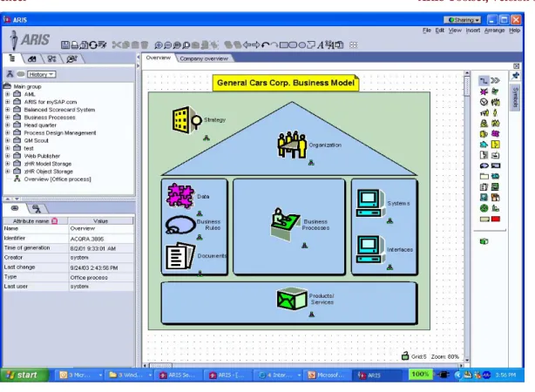Expand the QM Scout group

pyautogui.click(x=8, y=140)
